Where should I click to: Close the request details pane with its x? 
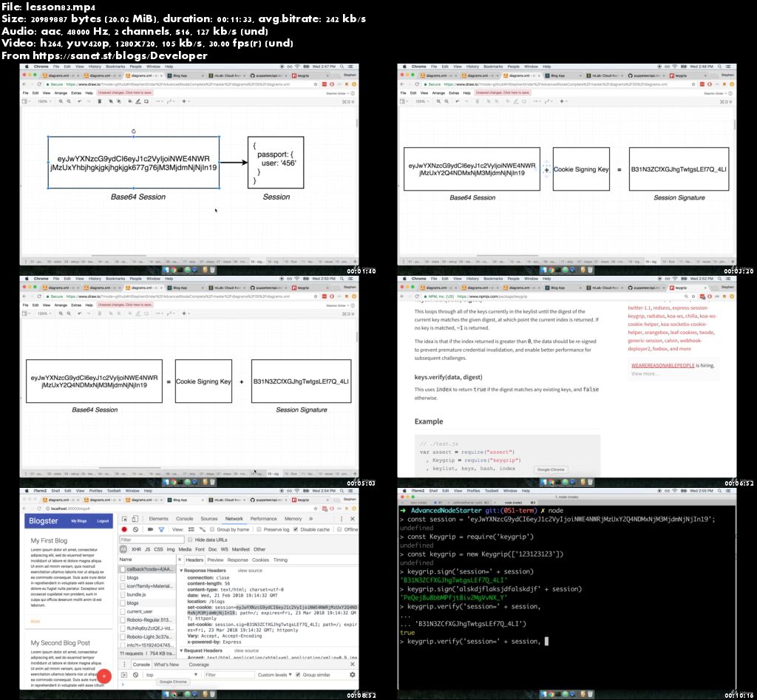pos(180,560)
